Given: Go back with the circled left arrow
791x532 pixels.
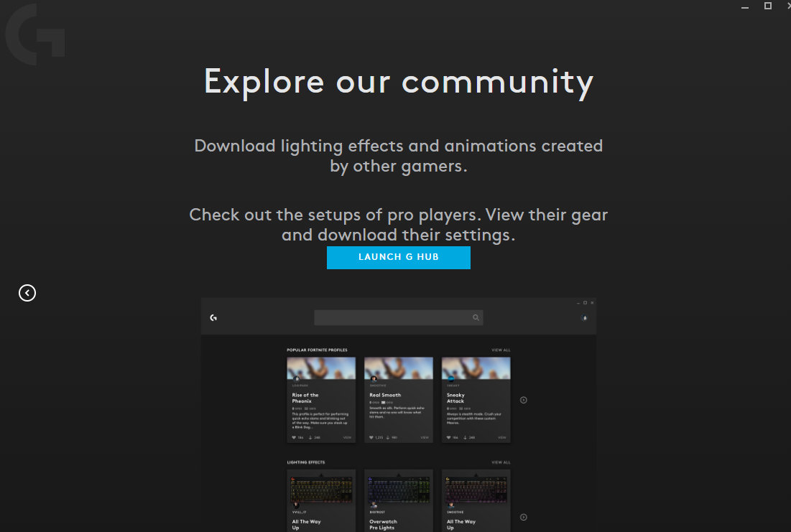Looking at the screenshot, I should point(27,293).
